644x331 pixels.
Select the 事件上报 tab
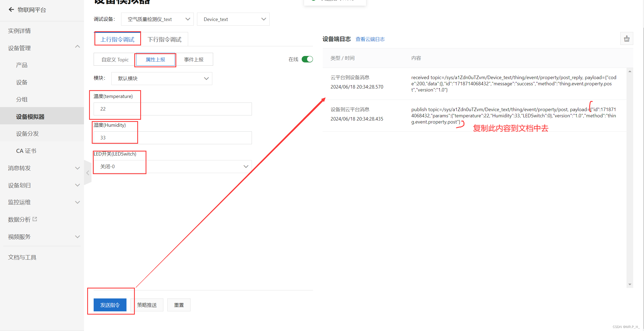[x=194, y=59]
